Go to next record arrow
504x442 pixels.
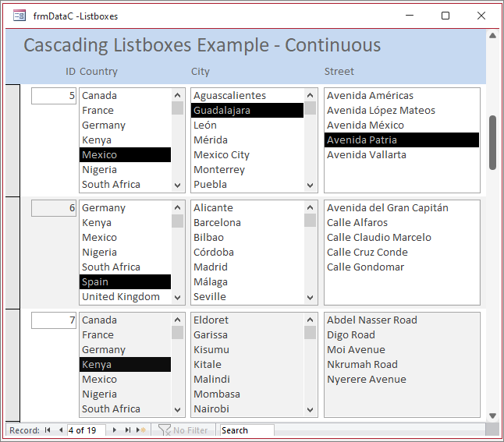(x=115, y=430)
